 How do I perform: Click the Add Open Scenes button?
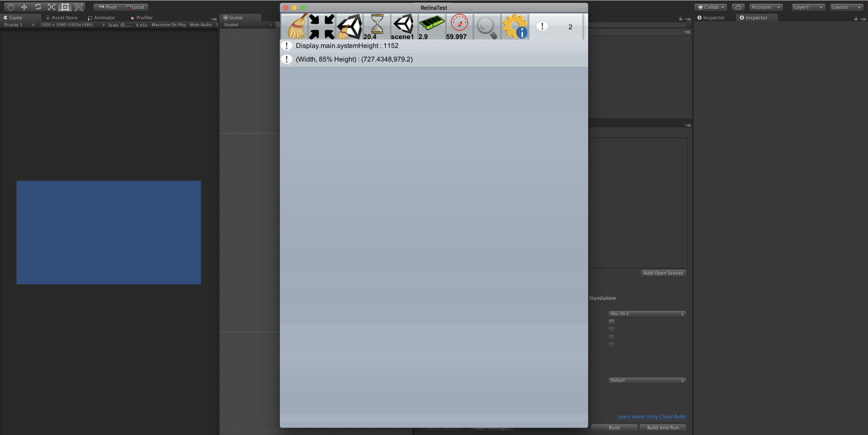[x=663, y=273]
